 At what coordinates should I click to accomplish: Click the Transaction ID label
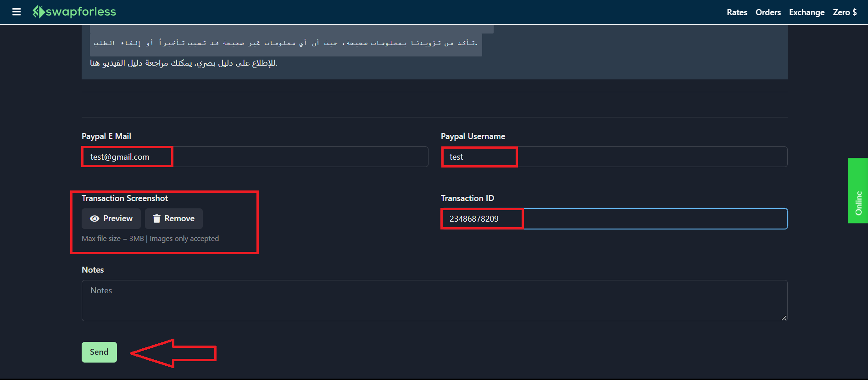467,198
